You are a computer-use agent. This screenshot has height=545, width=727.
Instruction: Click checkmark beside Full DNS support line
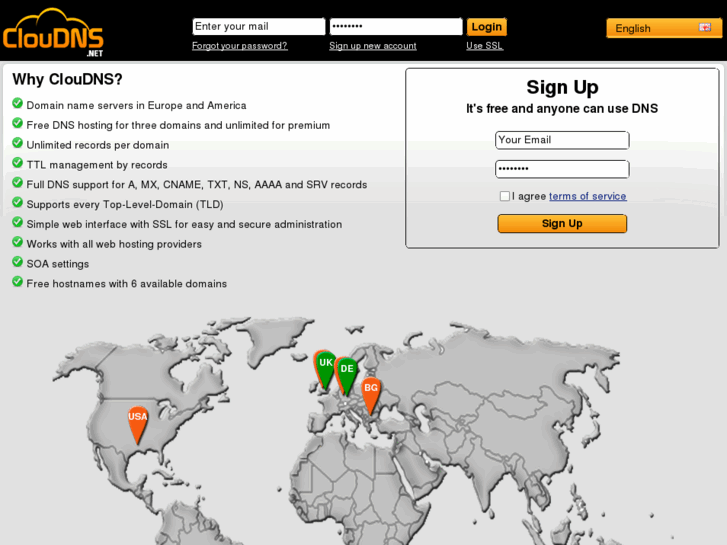click(18, 182)
